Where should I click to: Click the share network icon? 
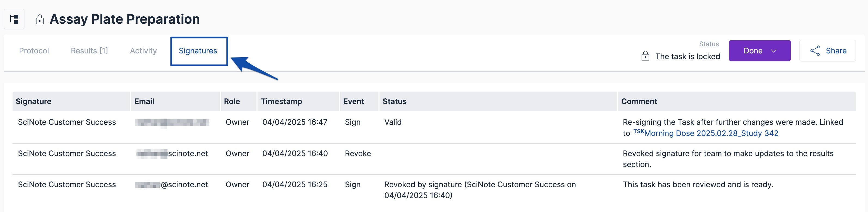pos(815,51)
